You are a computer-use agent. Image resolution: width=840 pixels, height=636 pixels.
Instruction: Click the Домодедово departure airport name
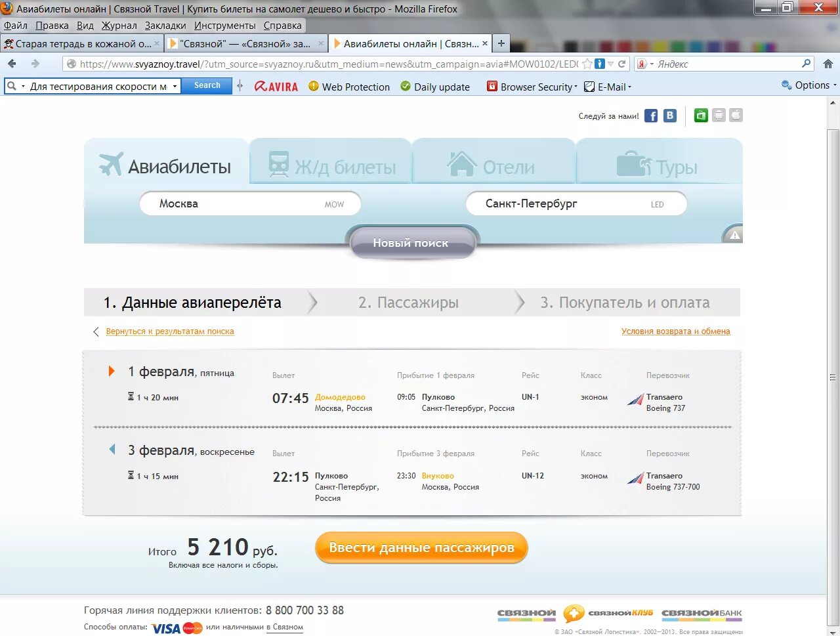click(x=340, y=397)
